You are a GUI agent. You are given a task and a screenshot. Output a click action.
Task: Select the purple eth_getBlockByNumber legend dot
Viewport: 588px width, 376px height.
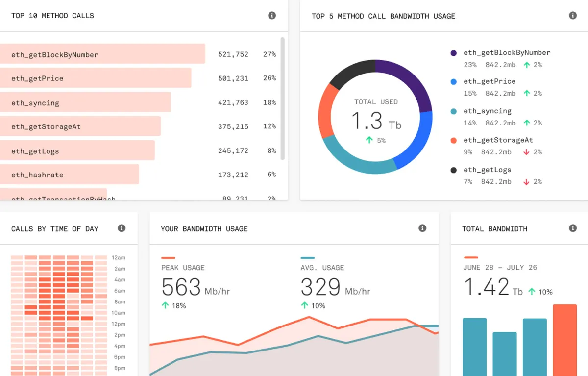point(454,53)
